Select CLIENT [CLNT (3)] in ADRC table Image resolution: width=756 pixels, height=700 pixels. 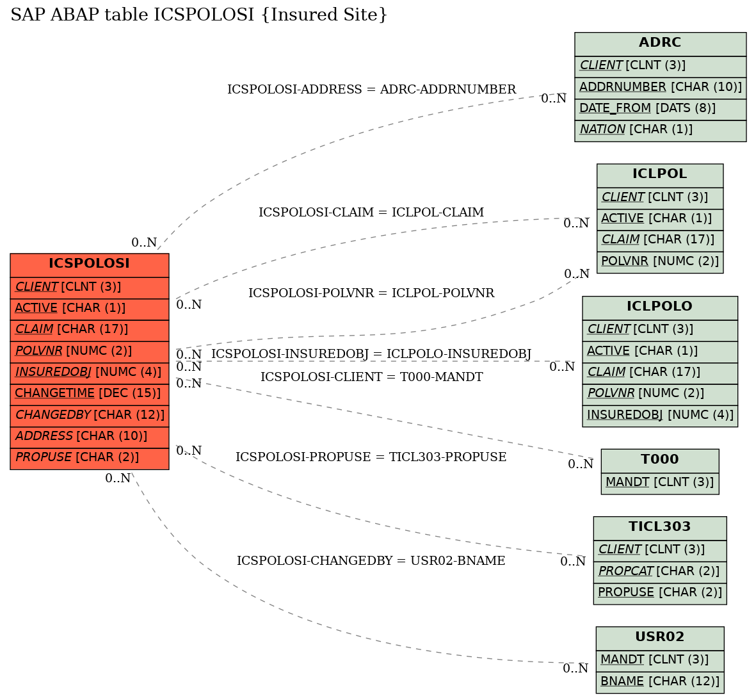point(660,66)
